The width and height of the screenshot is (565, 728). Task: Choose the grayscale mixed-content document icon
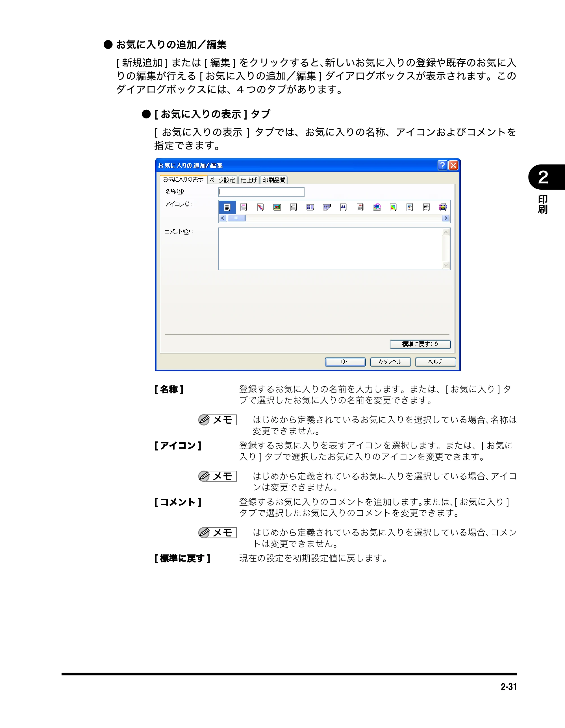pyautogui.click(x=426, y=207)
